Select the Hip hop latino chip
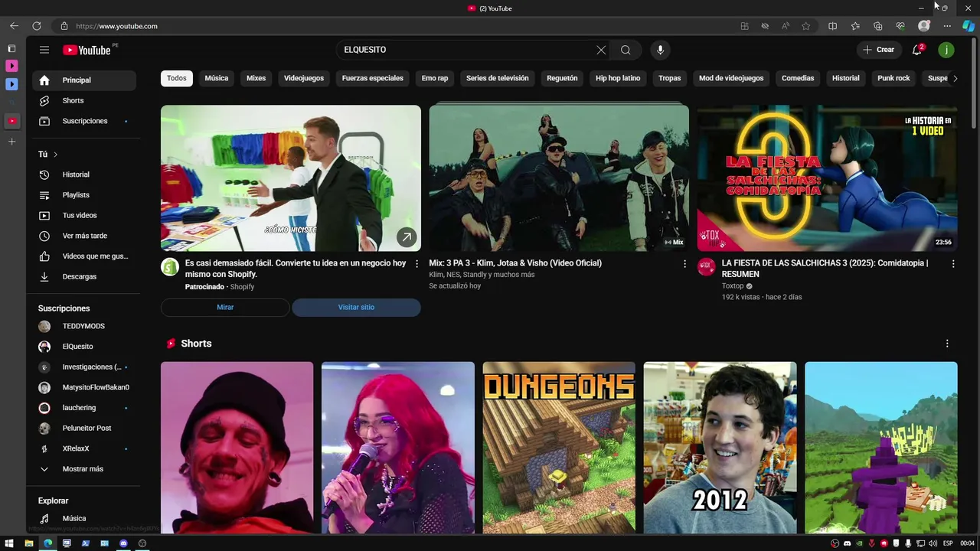The height and width of the screenshot is (551, 980). pyautogui.click(x=618, y=78)
